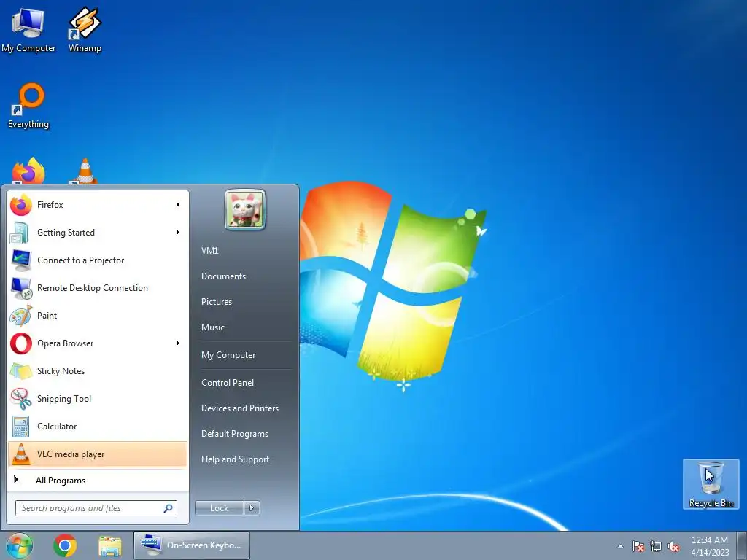Open the Recycle Bin on desktop
Viewport: 747px width, 560px height.
(x=711, y=484)
